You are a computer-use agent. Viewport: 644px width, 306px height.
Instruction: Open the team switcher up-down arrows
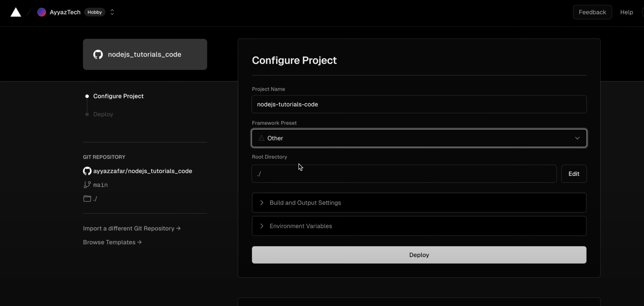[112, 12]
